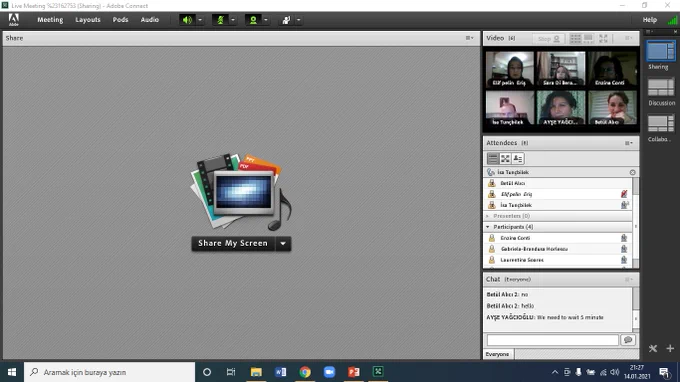Switch the Video pod to filmstrip view

click(588, 39)
